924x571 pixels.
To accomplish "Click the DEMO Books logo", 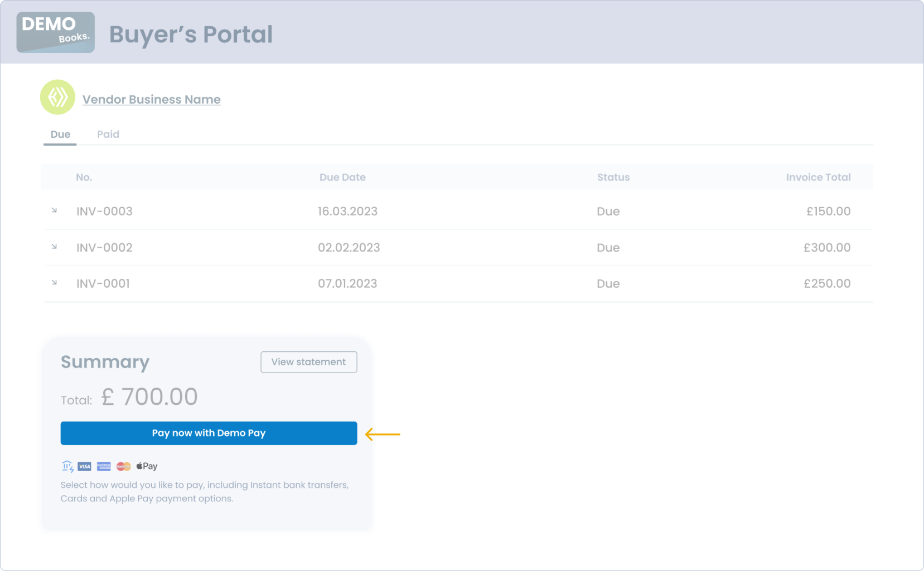I will [x=55, y=32].
